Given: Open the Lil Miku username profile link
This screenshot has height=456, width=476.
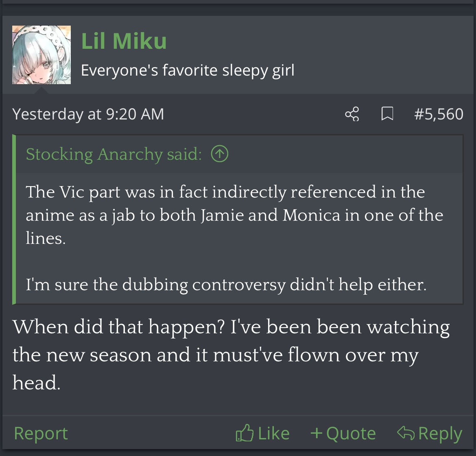Looking at the screenshot, I should click(x=124, y=41).
